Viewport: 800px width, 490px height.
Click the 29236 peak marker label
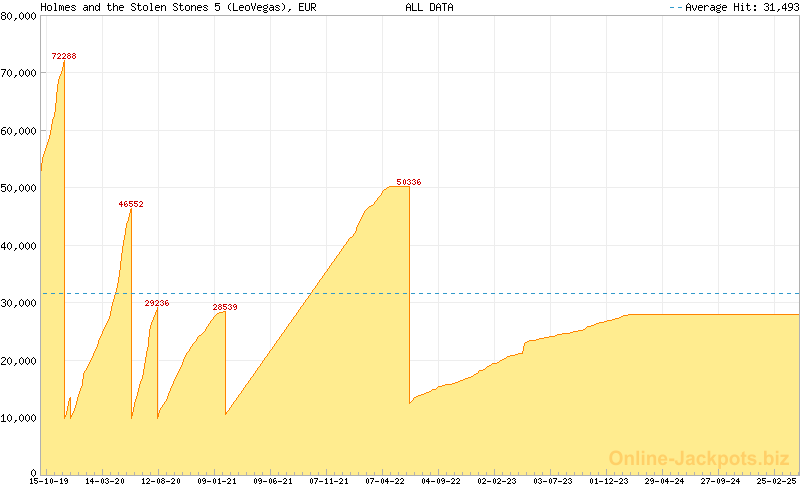(x=157, y=303)
